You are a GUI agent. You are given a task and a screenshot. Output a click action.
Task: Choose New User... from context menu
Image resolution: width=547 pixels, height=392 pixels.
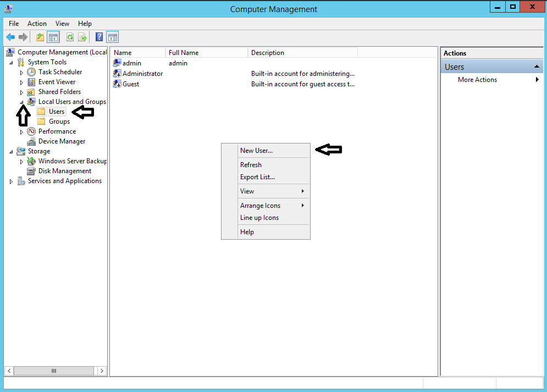[x=256, y=151]
